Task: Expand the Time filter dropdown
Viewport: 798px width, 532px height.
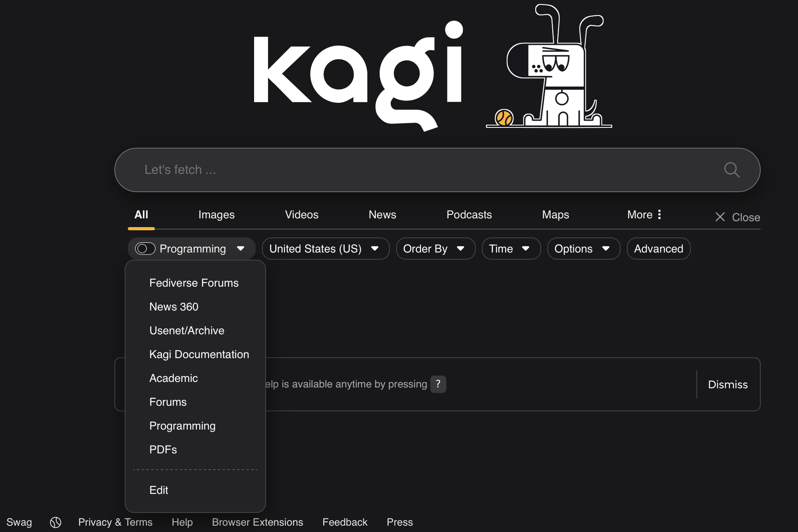Action: [511, 249]
